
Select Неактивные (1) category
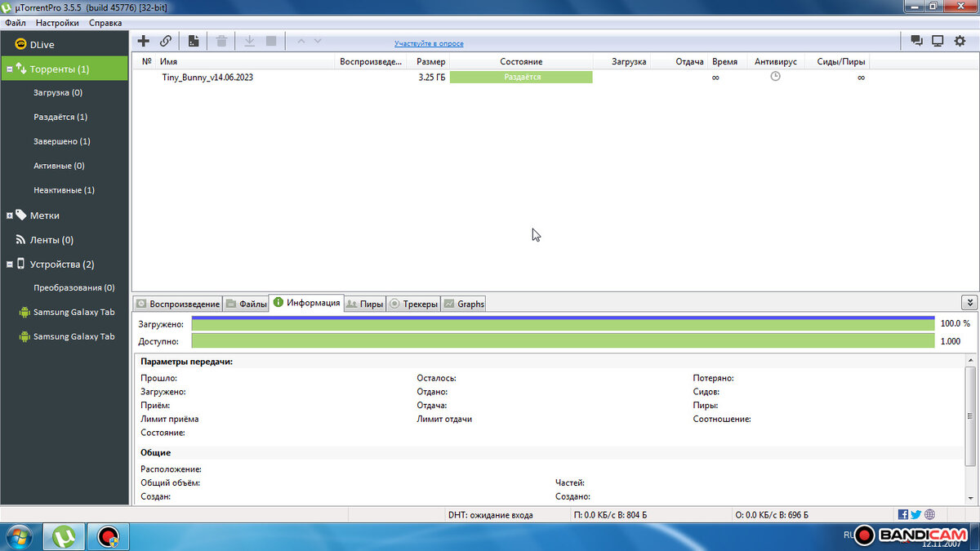65,190
